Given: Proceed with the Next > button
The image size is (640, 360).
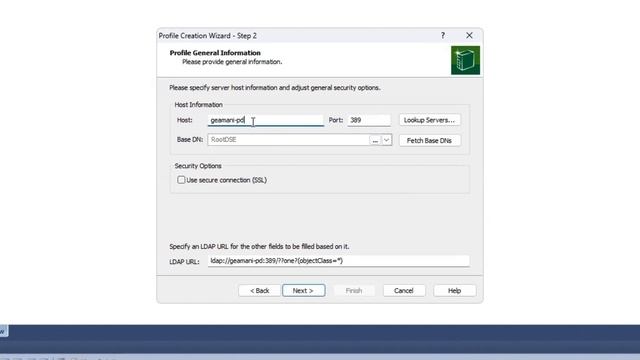Looking at the screenshot, I should click(303, 291).
